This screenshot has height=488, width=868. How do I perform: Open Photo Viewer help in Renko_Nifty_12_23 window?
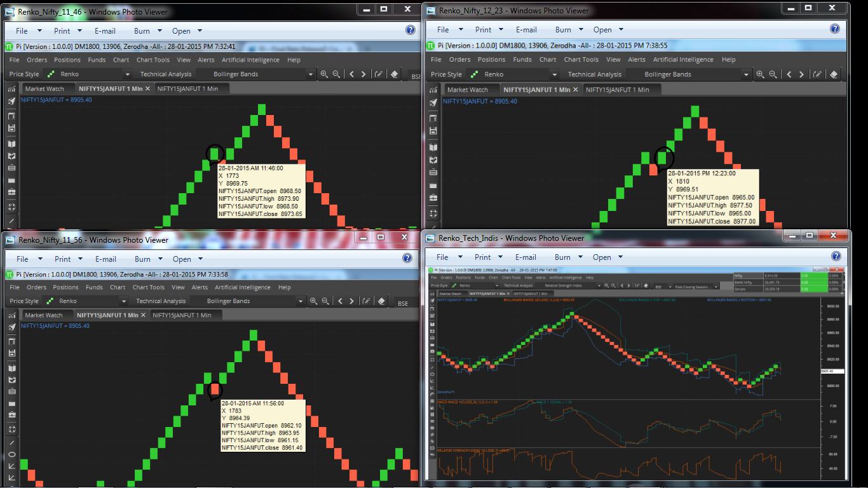(835, 29)
